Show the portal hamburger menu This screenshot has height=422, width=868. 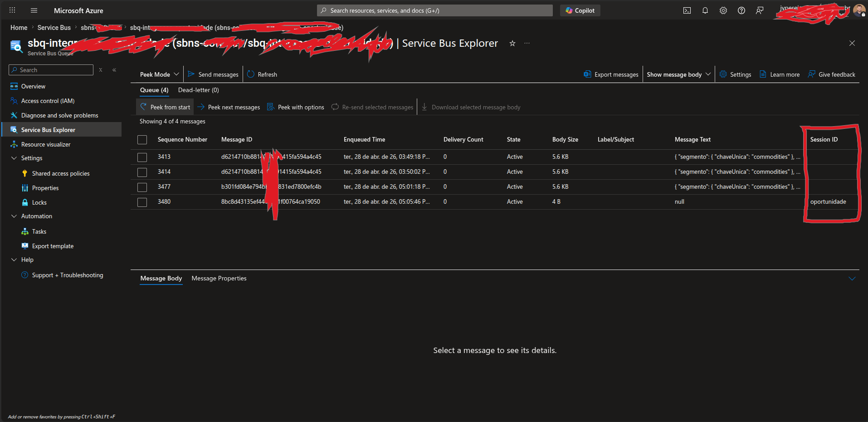[x=34, y=10]
